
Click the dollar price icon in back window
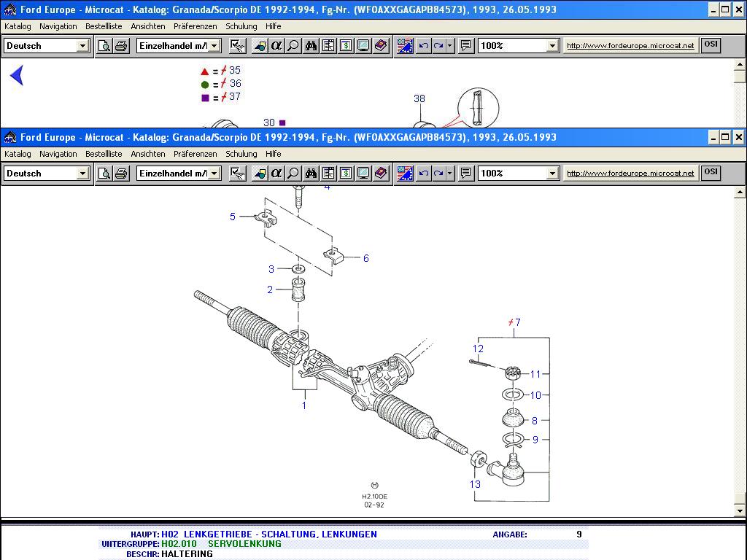pyautogui.click(x=346, y=46)
